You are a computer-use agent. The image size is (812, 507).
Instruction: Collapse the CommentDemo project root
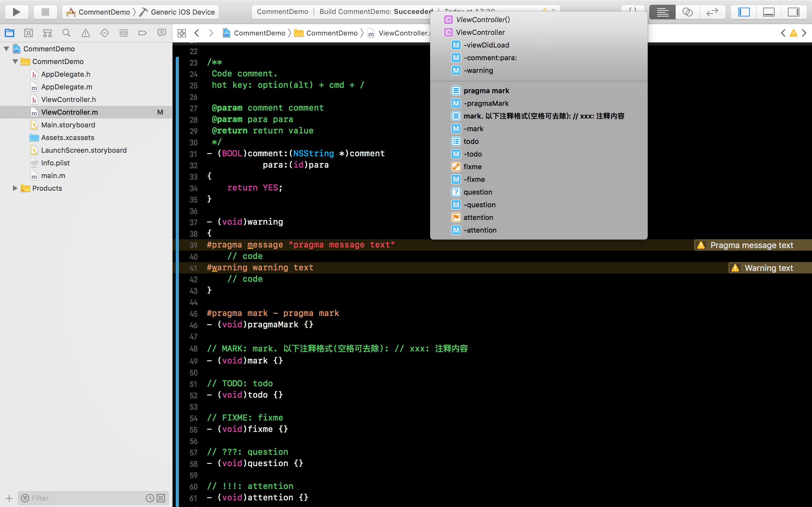[x=6, y=49]
